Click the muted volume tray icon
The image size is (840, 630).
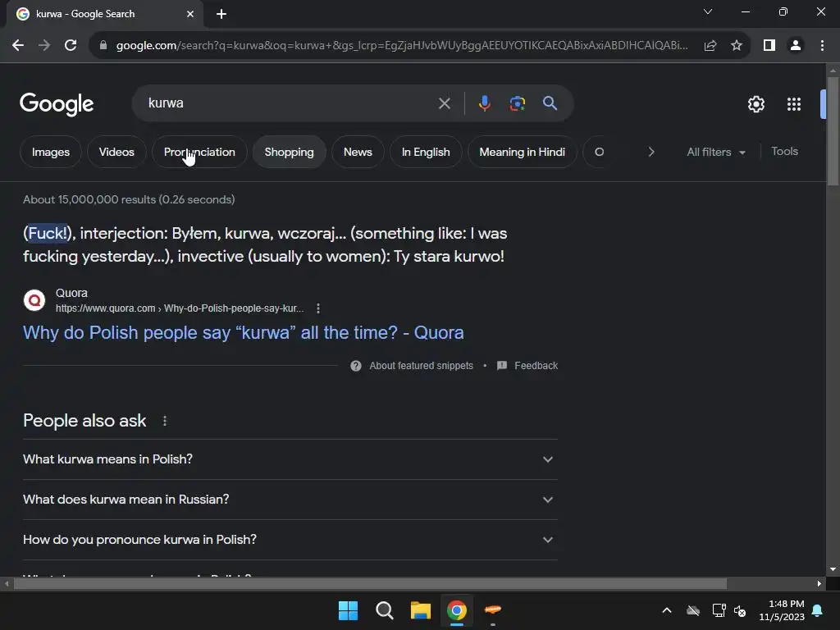741,610
